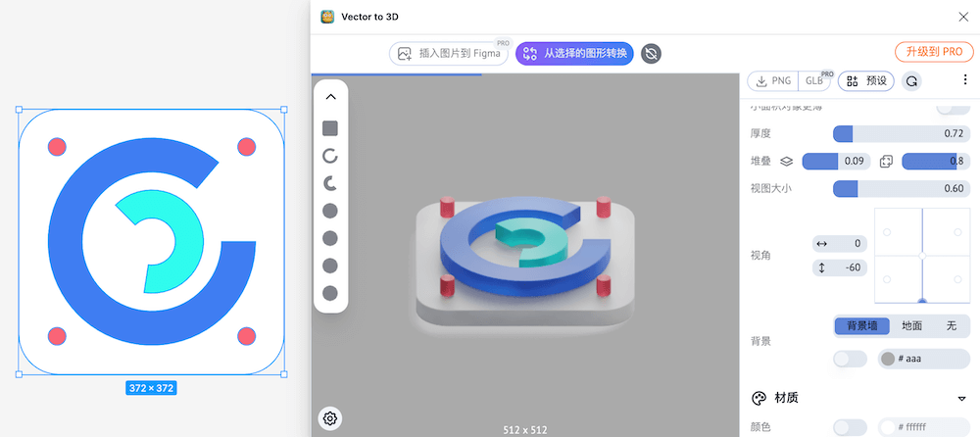Select 背景墙 background option
The height and width of the screenshot is (437, 980).
coord(861,325)
